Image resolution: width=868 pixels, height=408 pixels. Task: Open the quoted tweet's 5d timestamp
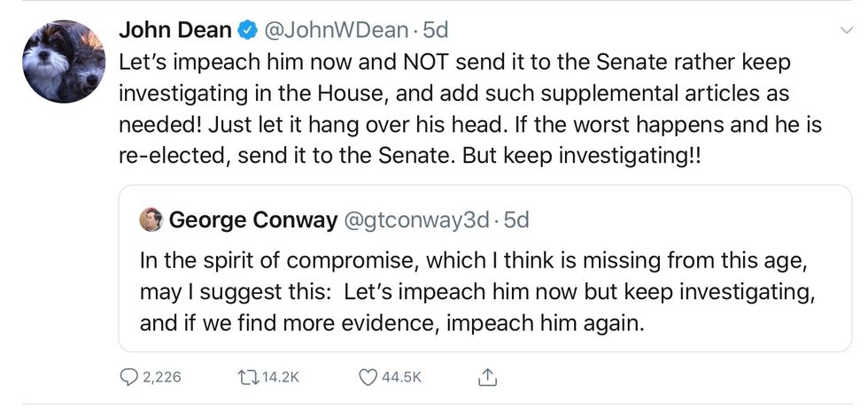click(517, 219)
